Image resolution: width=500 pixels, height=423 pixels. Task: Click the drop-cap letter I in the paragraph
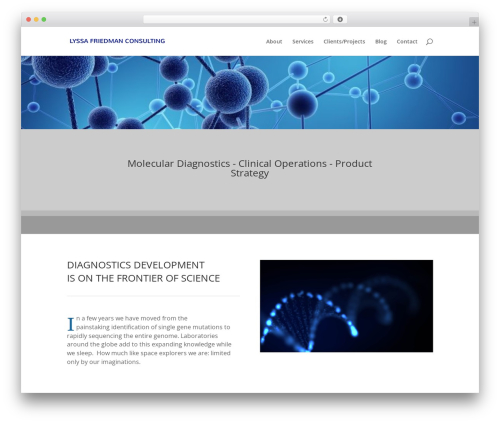(71, 324)
